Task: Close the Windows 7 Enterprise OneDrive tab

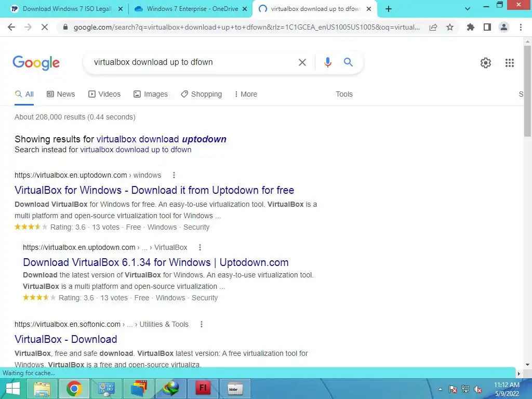Action: [x=245, y=9]
